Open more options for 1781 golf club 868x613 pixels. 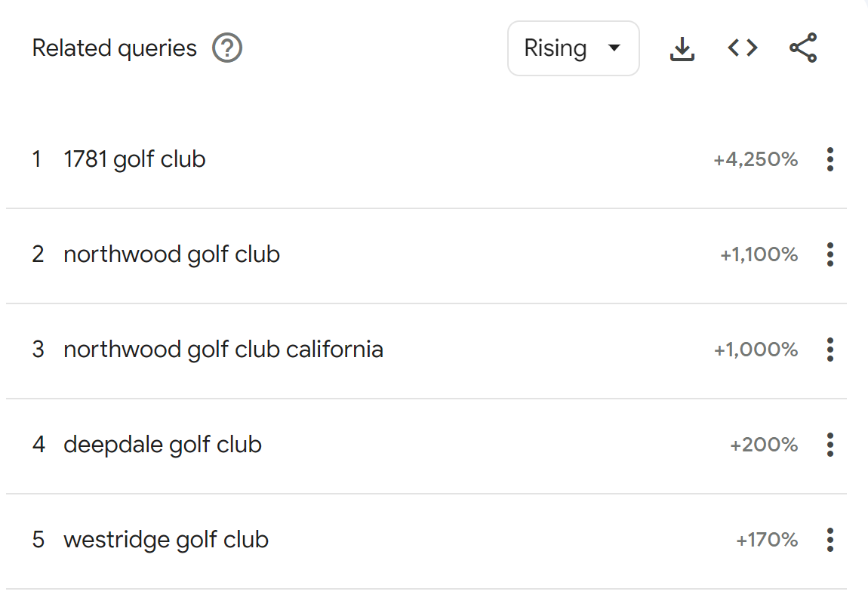click(830, 160)
